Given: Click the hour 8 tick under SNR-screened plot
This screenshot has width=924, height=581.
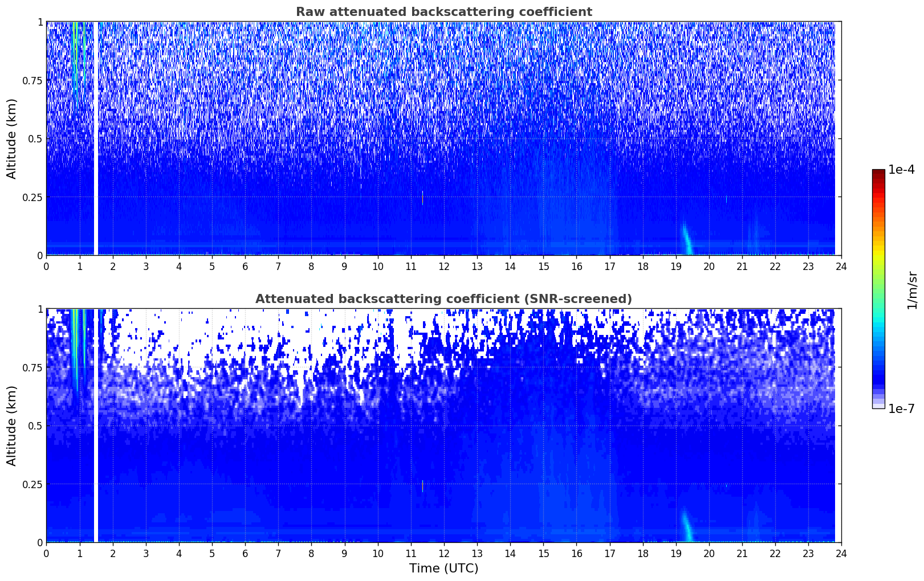Looking at the screenshot, I should coord(311,553).
